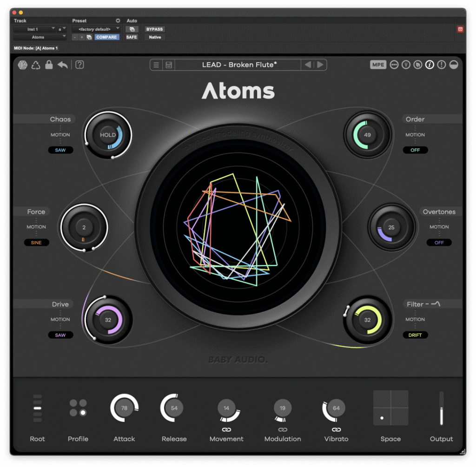Toggle the Movement link chain icon

(x=226, y=430)
